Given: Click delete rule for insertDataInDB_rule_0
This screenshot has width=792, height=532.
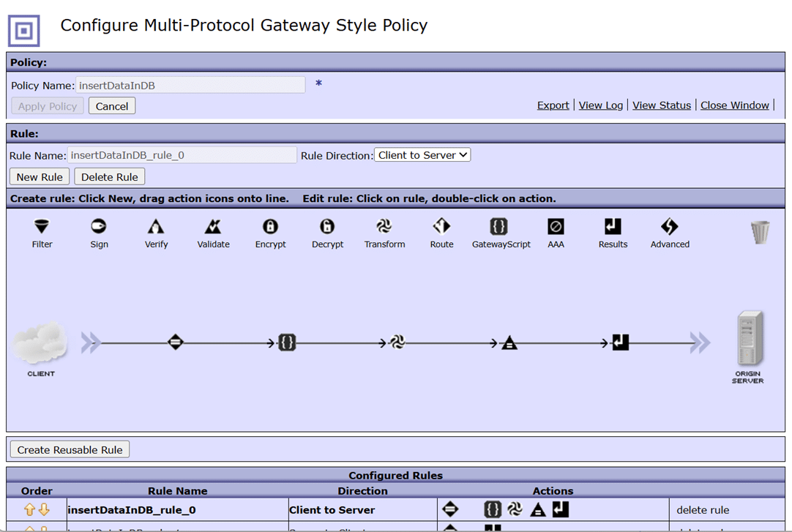Looking at the screenshot, I should coord(703,510).
